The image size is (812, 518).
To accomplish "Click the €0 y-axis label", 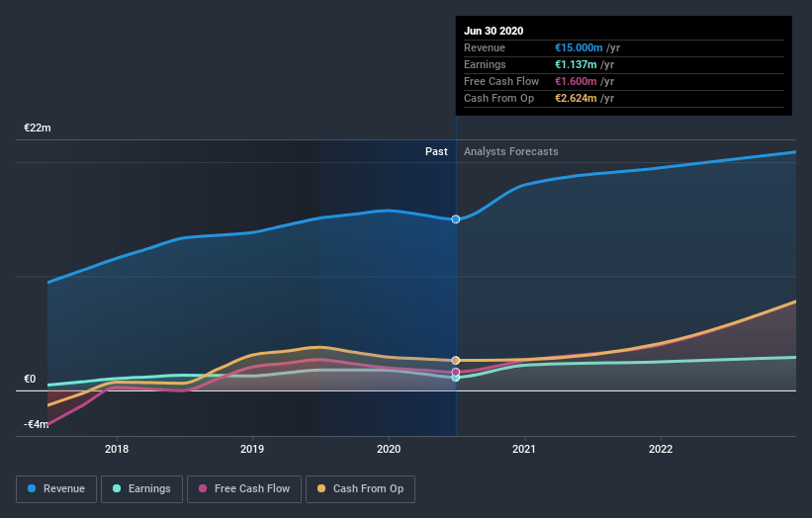I will coord(30,379).
